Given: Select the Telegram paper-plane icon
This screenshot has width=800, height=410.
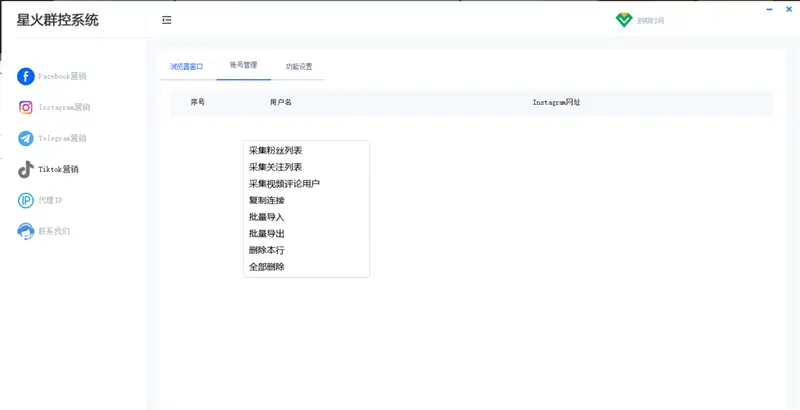Looking at the screenshot, I should (26, 138).
